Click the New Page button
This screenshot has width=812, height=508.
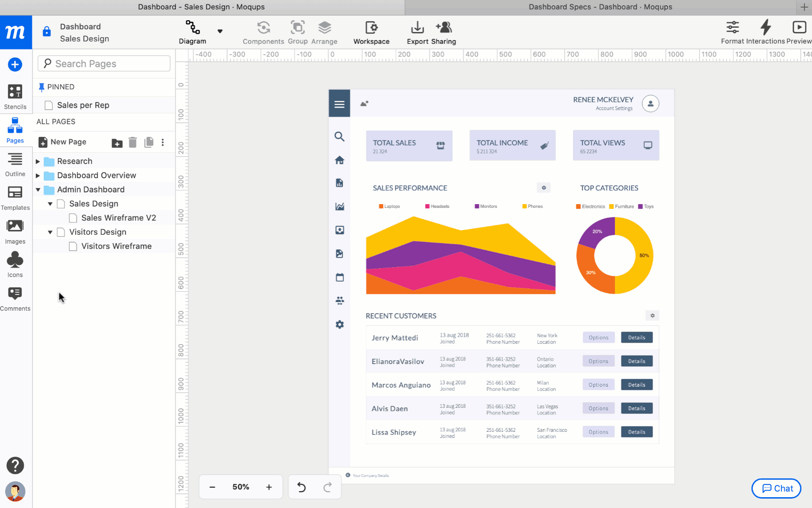pos(63,142)
